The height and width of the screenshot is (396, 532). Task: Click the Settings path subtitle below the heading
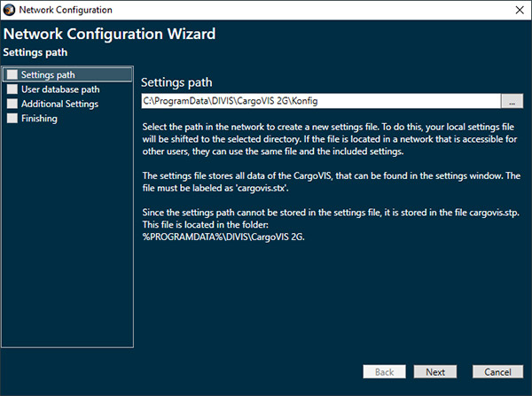click(x=35, y=52)
